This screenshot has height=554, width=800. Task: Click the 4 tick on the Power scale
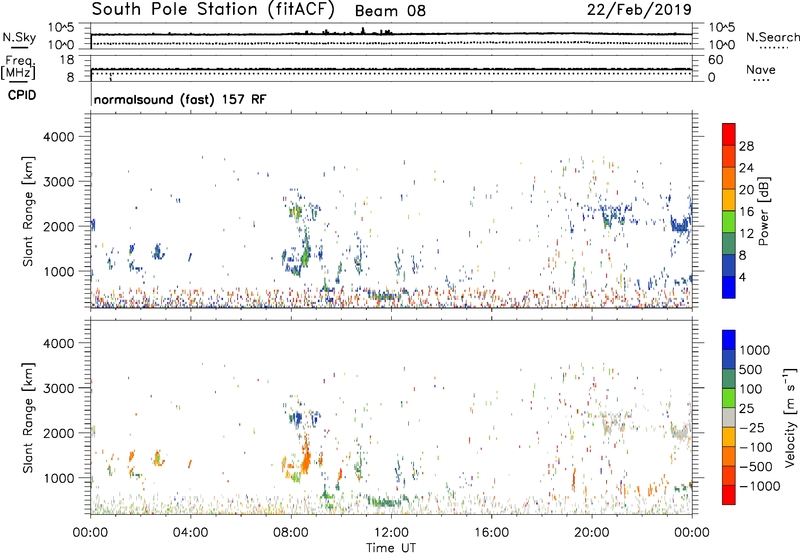[x=742, y=277]
